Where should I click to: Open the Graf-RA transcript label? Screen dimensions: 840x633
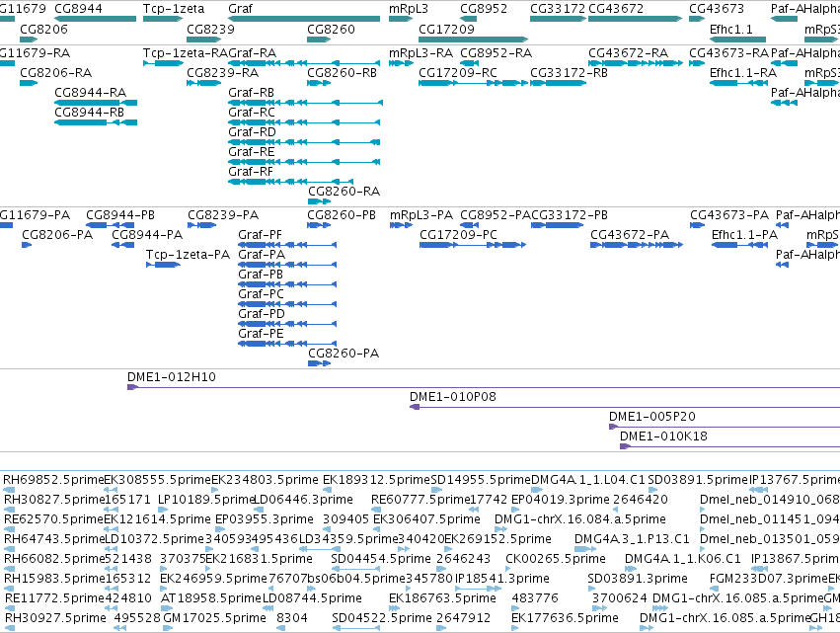[253, 53]
